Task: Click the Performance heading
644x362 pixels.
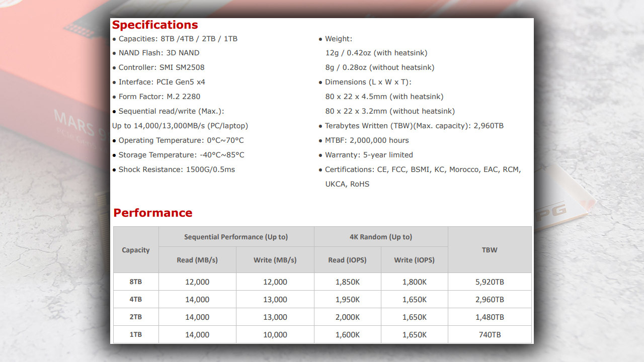Action: coord(153,213)
